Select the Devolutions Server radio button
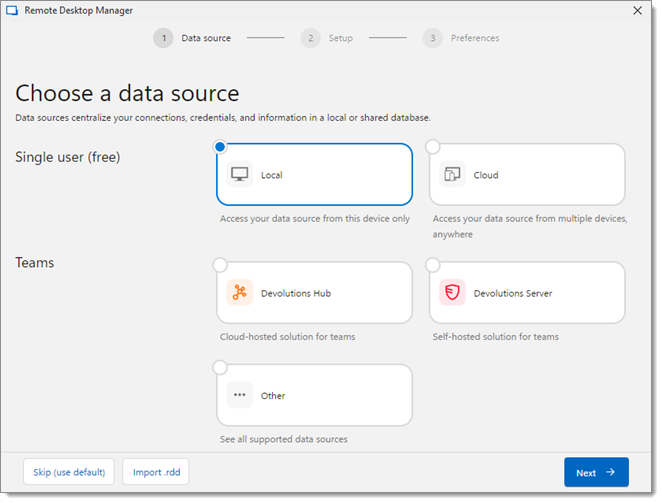 point(432,265)
